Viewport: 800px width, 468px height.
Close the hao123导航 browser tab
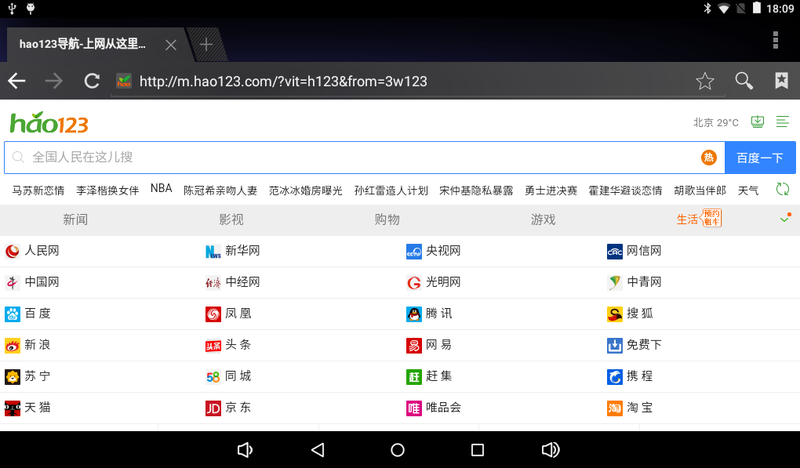[171, 44]
